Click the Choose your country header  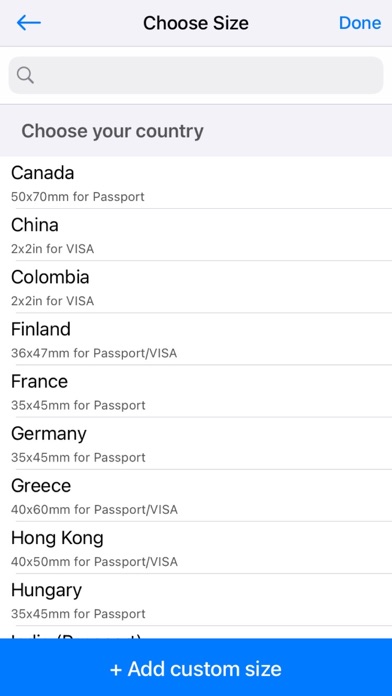tap(112, 131)
